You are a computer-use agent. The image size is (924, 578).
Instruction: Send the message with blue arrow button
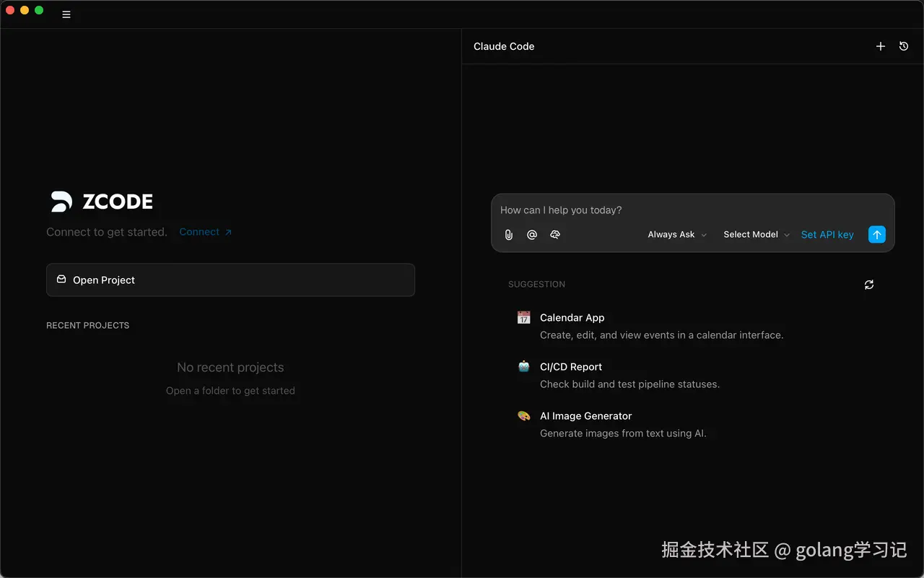(877, 235)
